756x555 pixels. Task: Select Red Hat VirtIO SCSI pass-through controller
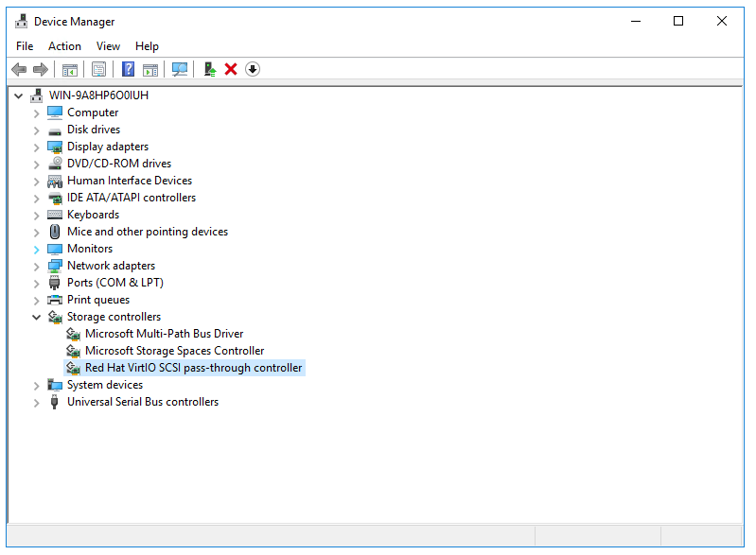[x=193, y=368]
